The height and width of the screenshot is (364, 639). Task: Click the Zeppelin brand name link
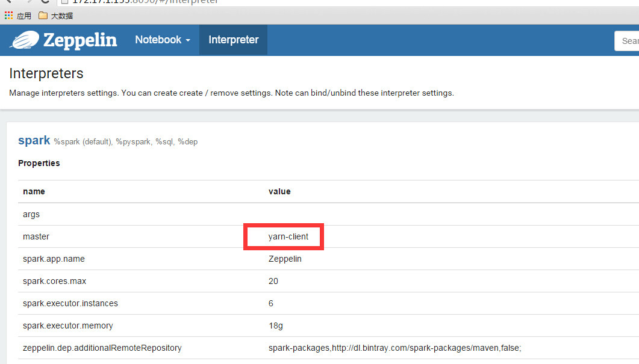pyautogui.click(x=80, y=40)
